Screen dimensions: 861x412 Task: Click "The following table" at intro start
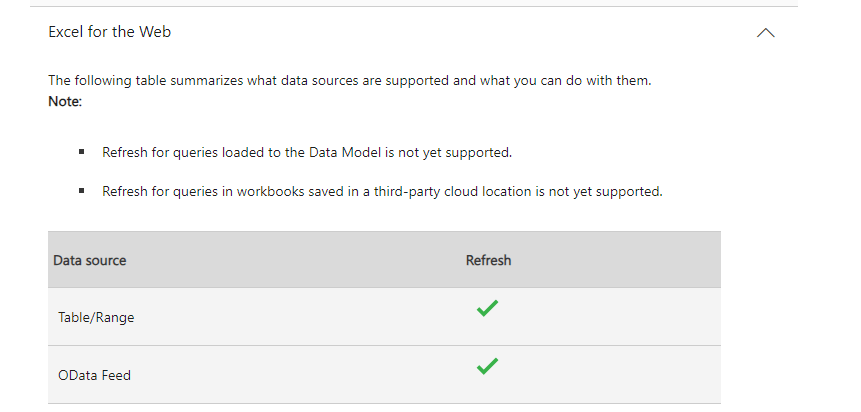[103, 80]
